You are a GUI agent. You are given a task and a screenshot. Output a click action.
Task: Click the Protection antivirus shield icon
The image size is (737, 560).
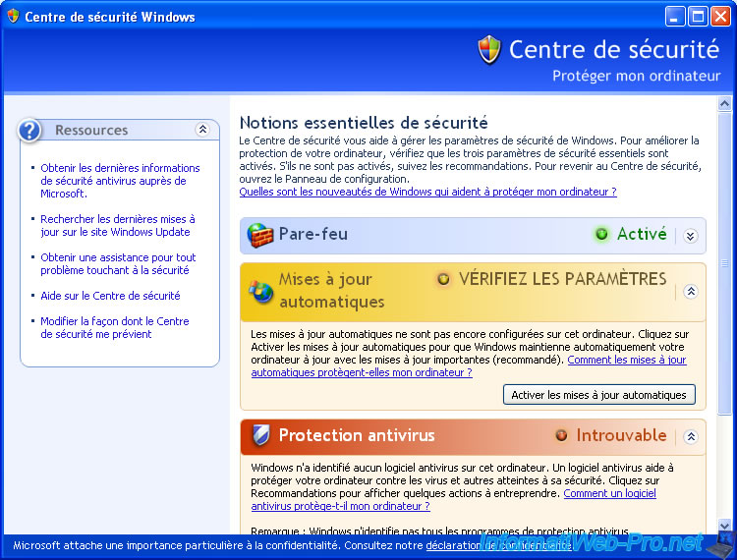tap(260, 435)
